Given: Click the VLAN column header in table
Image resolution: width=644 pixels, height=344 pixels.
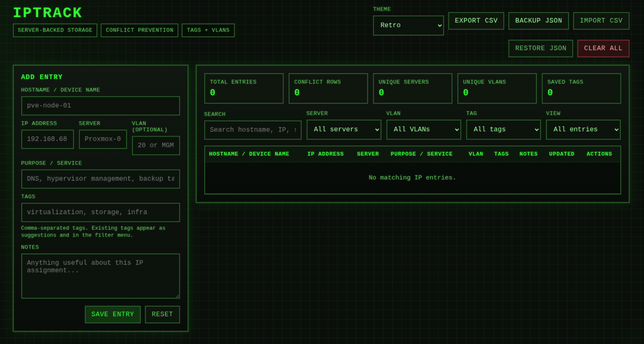Looking at the screenshot, I should [476, 154].
